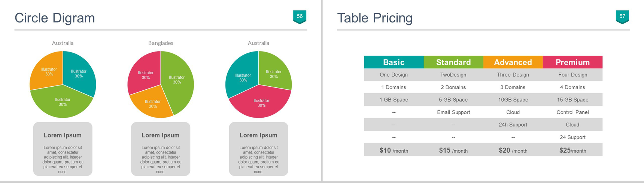Screen dimensions: 644x183
Task: Select the Circle Digram title text
Action: (55, 18)
